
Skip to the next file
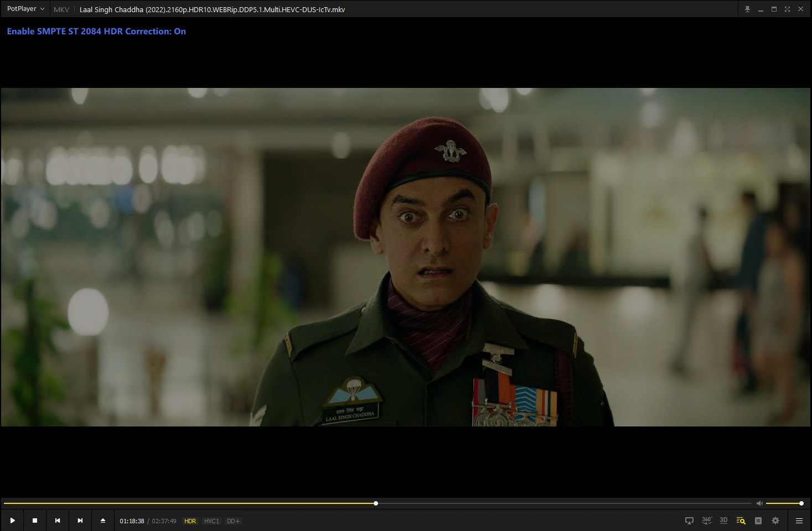click(80, 520)
